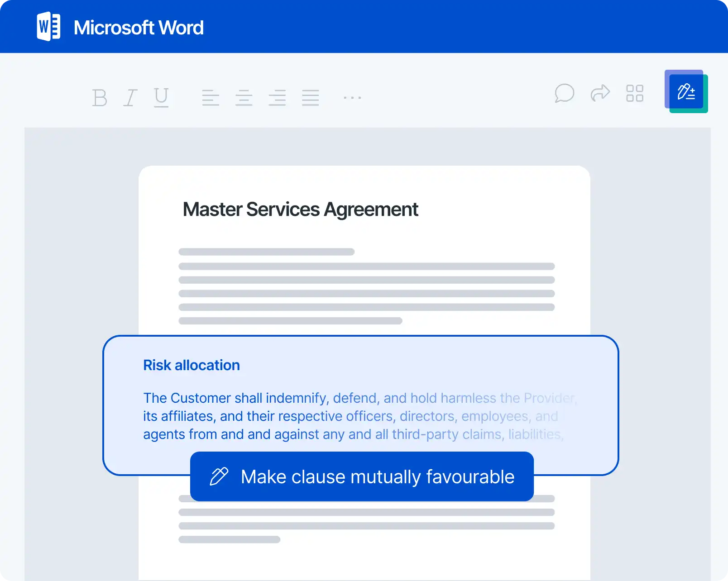Click the Microsoft Word title text
The height and width of the screenshot is (581, 728).
[x=139, y=28]
